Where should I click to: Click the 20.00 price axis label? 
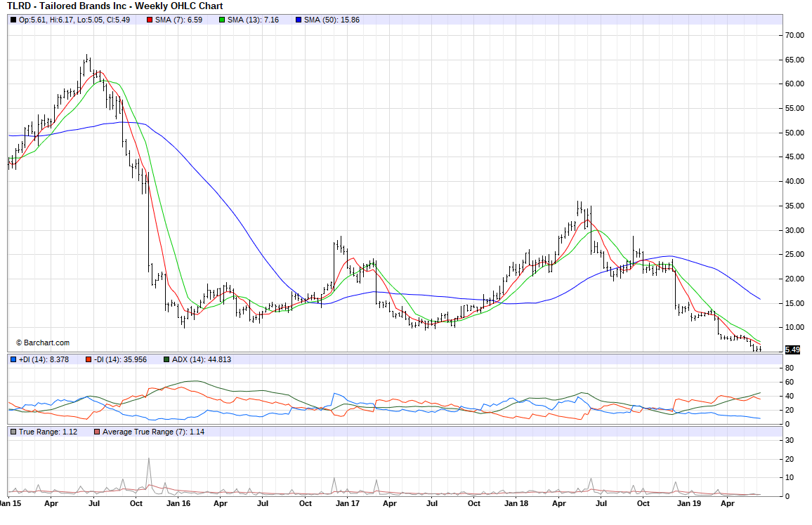click(794, 279)
